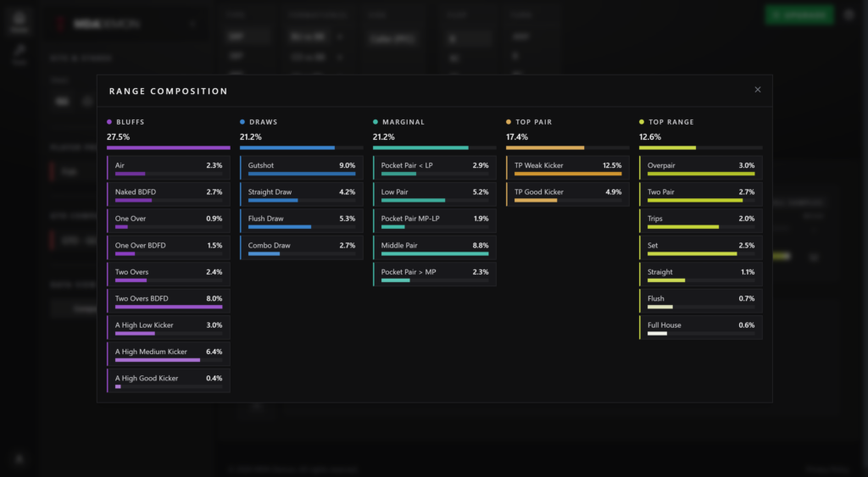Click the Top Pair category header

(x=529, y=122)
